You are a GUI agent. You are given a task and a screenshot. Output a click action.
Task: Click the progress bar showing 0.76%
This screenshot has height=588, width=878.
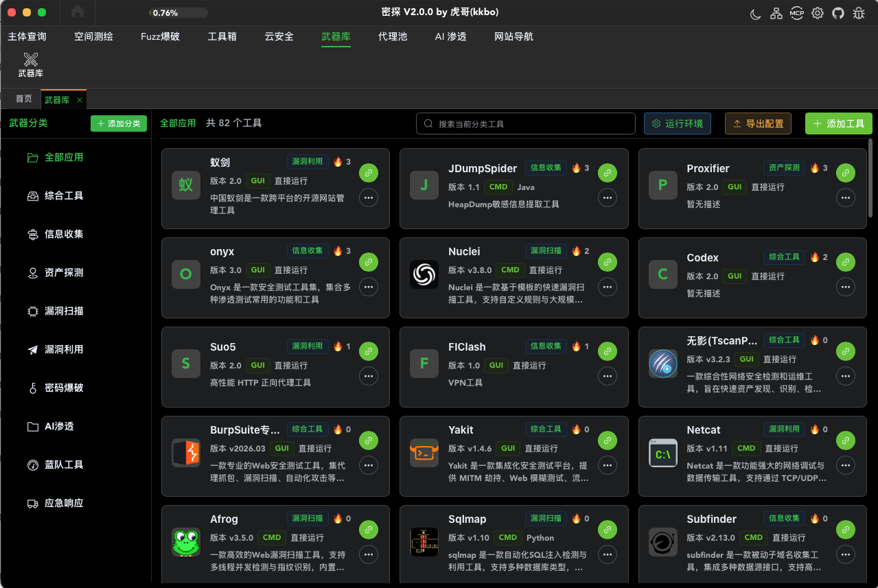pos(178,12)
